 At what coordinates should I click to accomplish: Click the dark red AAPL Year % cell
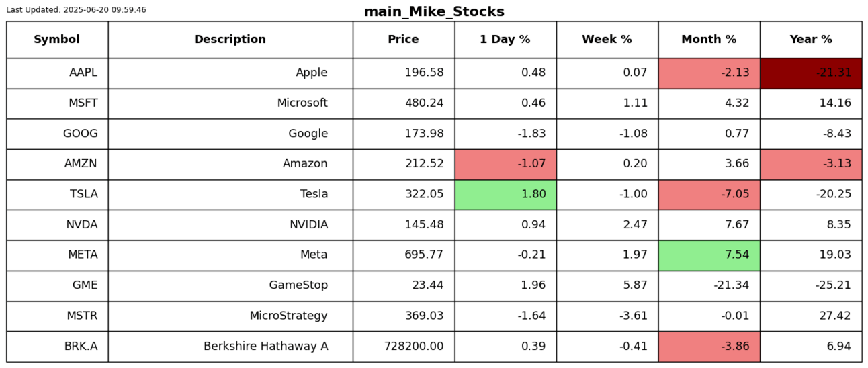click(x=811, y=73)
